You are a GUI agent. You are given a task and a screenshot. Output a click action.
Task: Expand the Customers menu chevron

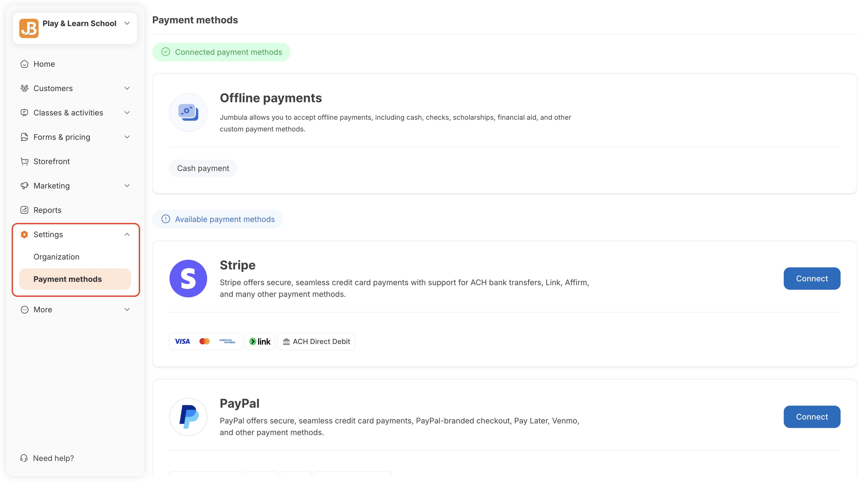coord(127,88)
